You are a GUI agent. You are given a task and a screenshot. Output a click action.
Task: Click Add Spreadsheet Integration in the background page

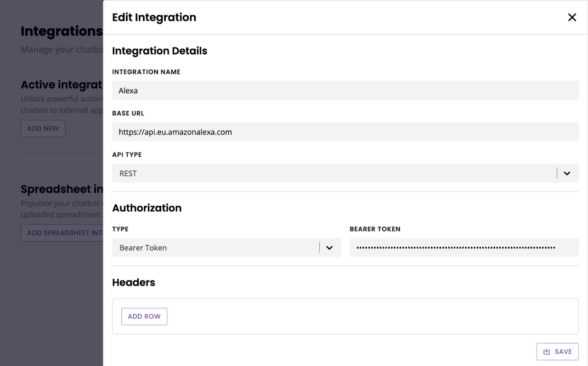tap(62, 233)
